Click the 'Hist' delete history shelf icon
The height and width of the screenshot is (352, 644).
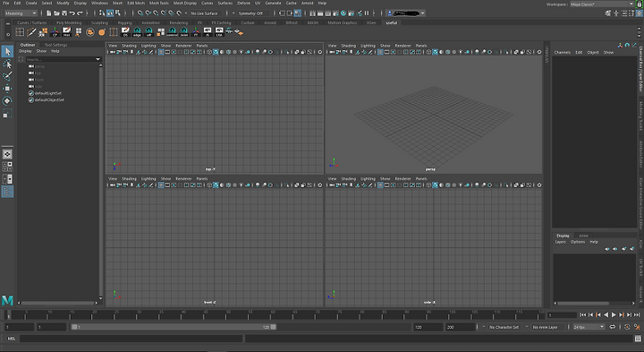(66, 32)
